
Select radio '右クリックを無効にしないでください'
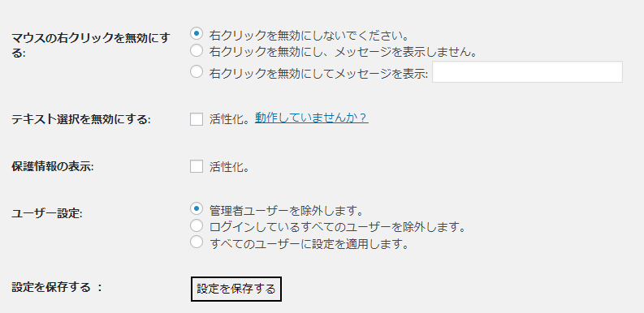pos(197,33)
